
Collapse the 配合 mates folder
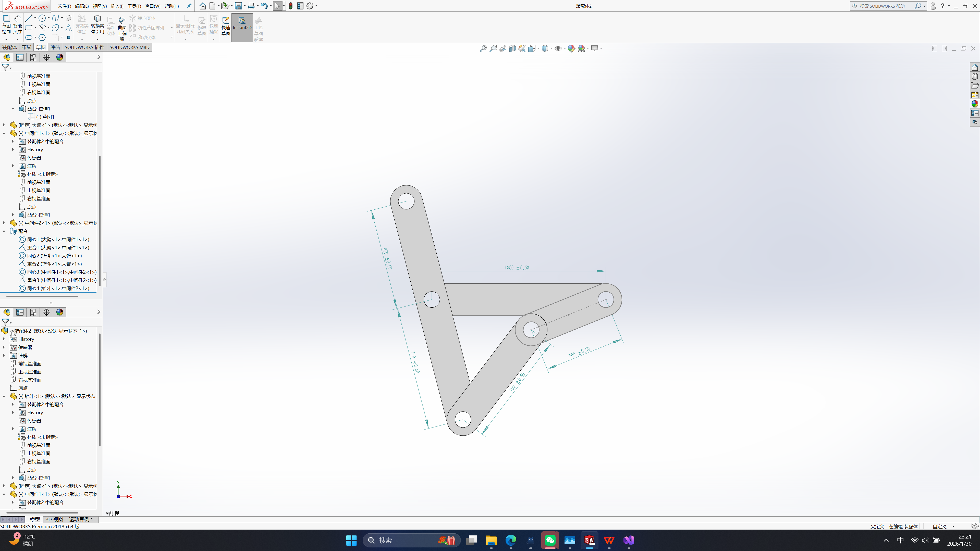coord(4,231)
